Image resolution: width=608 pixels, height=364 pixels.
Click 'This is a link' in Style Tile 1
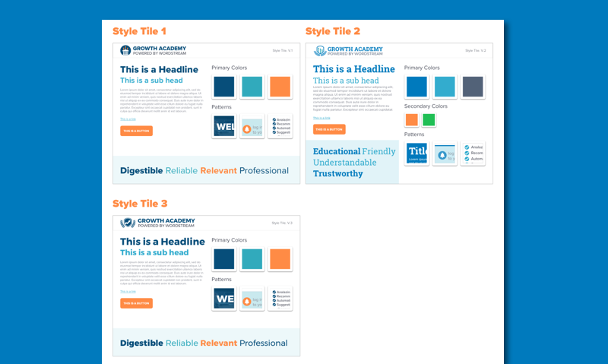(x=128, y=119)
